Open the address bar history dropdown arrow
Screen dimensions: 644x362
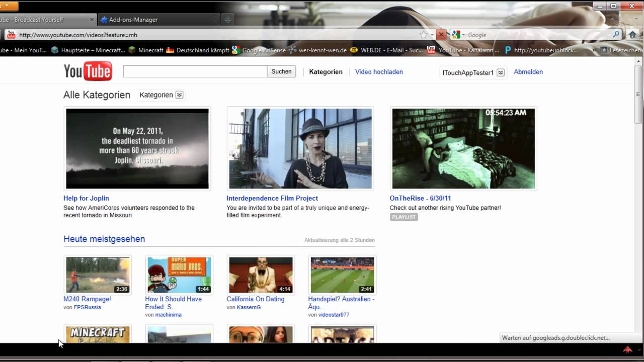tap(432, 35)
